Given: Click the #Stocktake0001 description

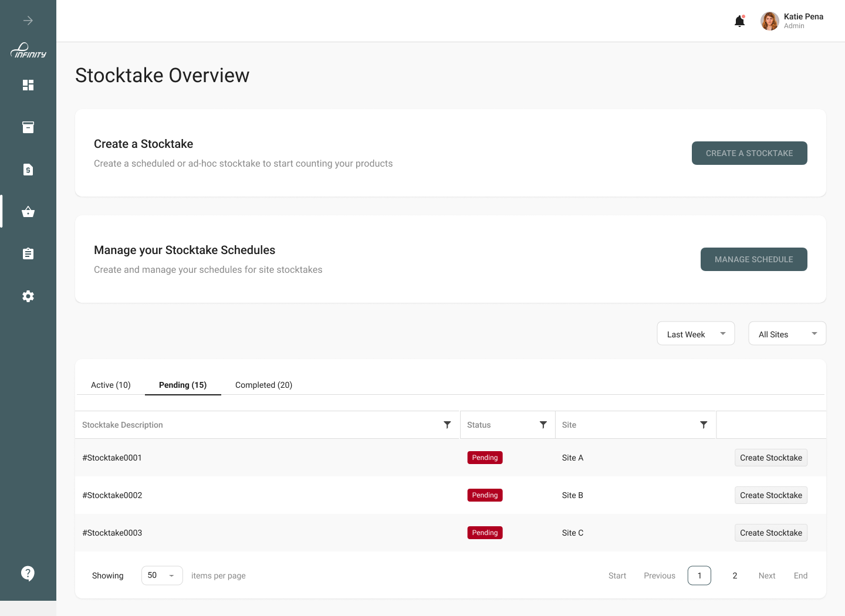Looking at the screenshot, I should click(x=112, y=458).
